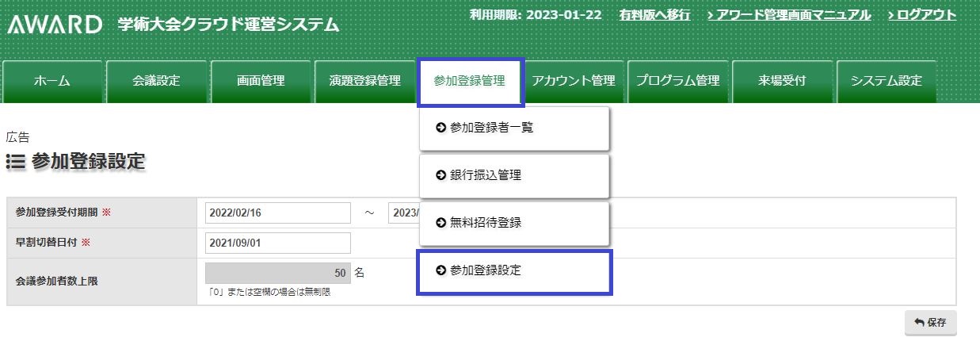Viewport: 980px width, 341px height.
Task: Click the ログアウト link
Action: click(921, 15)
